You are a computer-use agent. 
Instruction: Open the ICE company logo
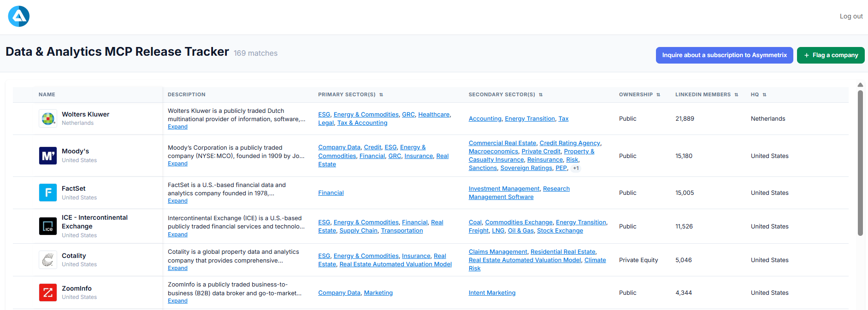click(x=48, y=226)
